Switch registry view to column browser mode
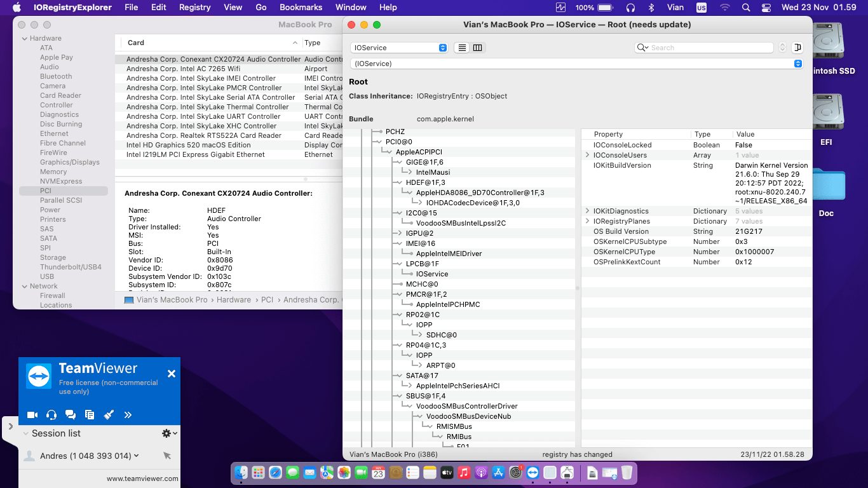This screenshot has height=488, width=868. tap(478, 48)
